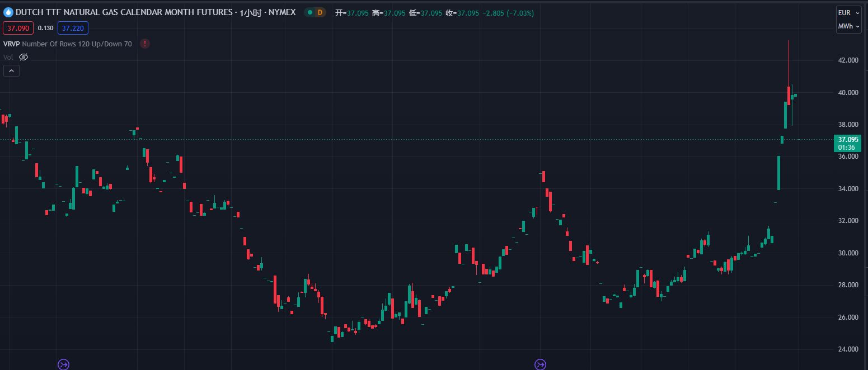The height and width of the screenshot is (370, 868).
Task: Click the 26.000 price scale label
Action: 848,317
